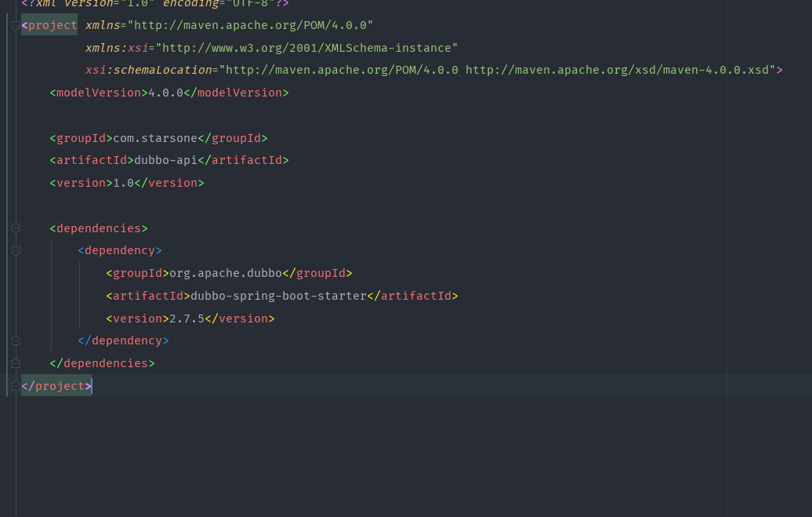Click the xmlns POM/4.0.0 URL
812x517 pixels.
250,25
